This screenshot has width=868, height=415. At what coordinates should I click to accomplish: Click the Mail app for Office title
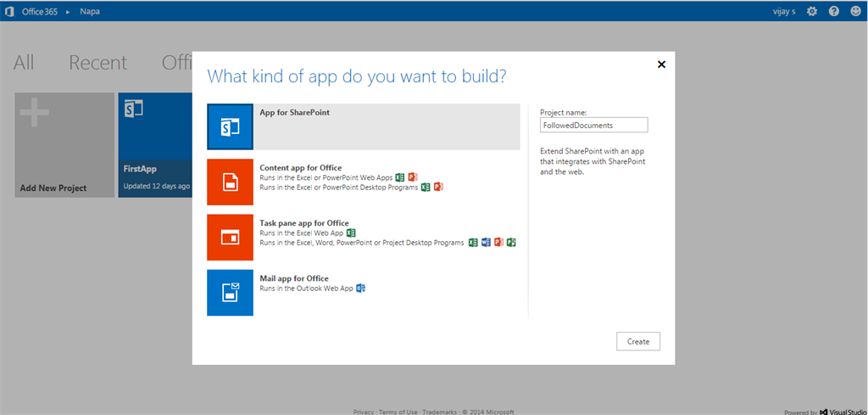(x=294, y=278)
